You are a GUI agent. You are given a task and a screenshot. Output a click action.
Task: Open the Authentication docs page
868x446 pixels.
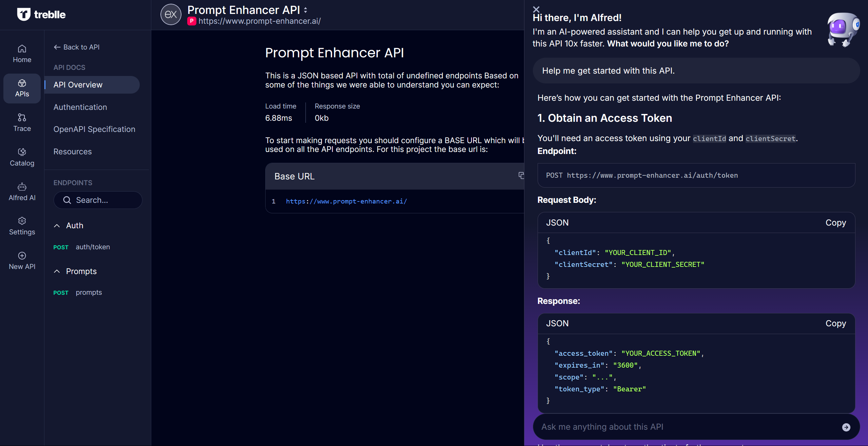(x=80, y=107)
